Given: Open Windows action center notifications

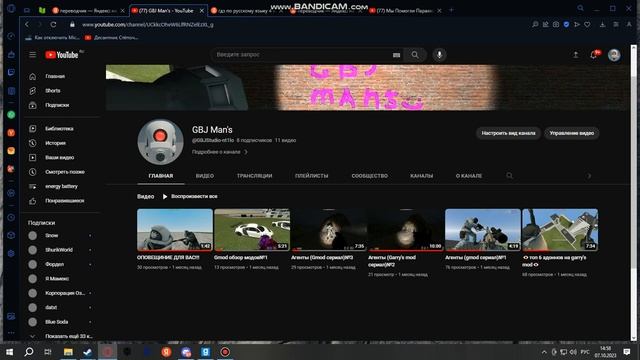Looking at the screenshot, I should tap(627, 352).
